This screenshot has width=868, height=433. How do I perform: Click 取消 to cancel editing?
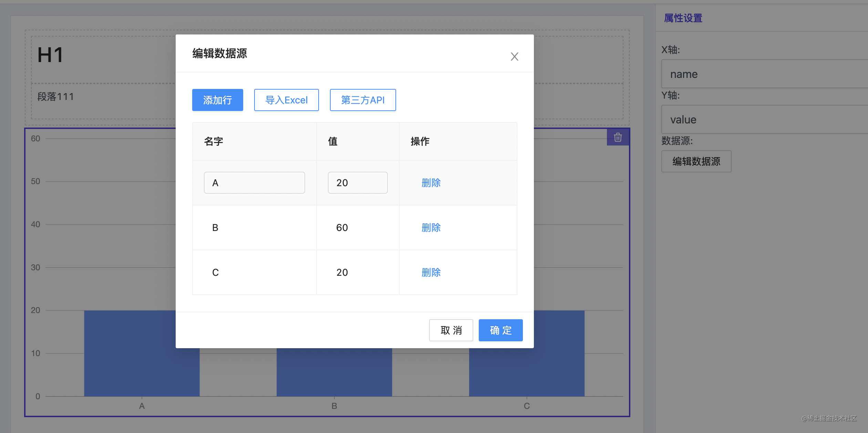click(x=451, y=330)
